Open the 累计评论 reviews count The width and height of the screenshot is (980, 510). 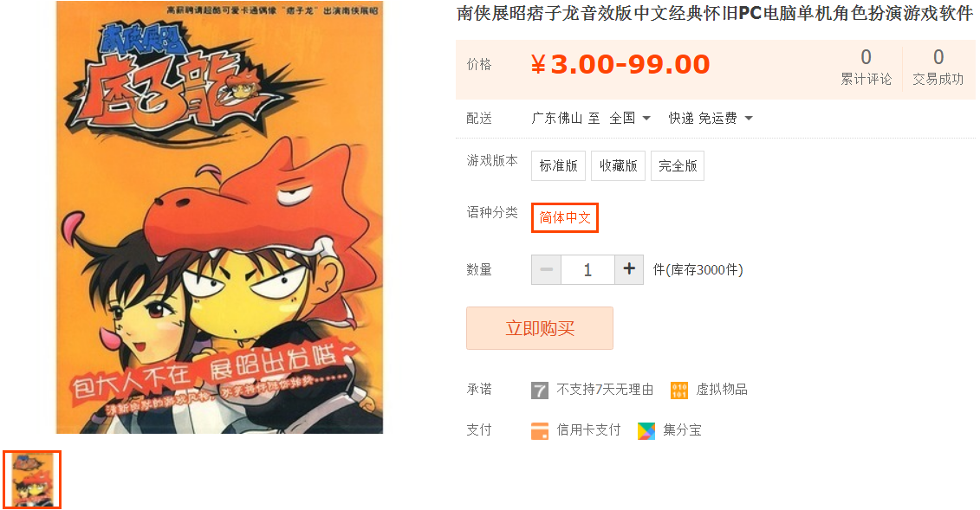tap(866, 68)
